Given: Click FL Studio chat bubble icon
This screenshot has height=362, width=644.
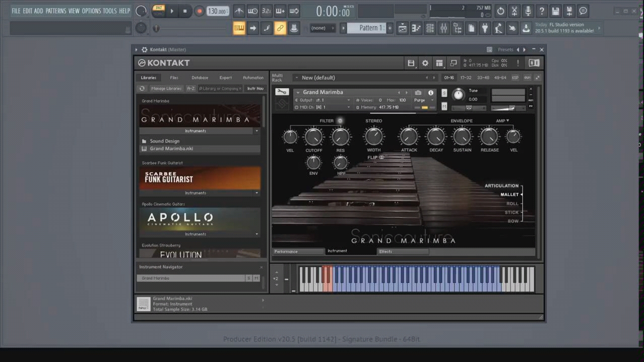Looking at the screenshot, I should click(x=583, y=11).
